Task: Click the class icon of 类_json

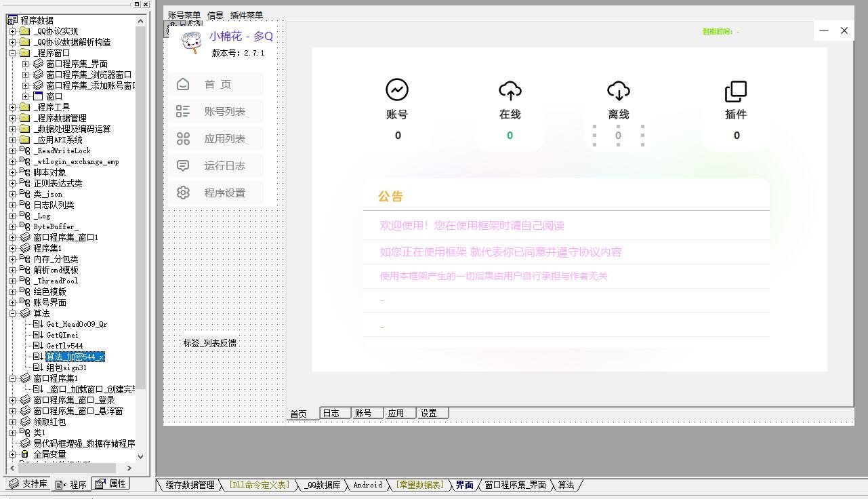Action: tap(25, 194)
